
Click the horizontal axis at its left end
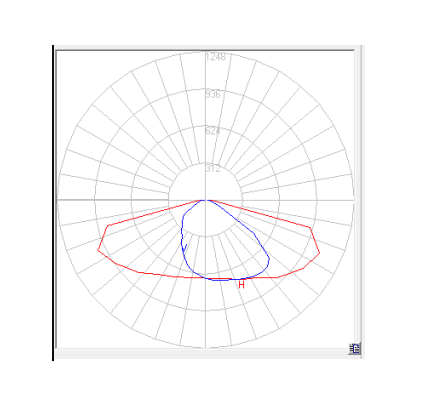coord(59,200)
